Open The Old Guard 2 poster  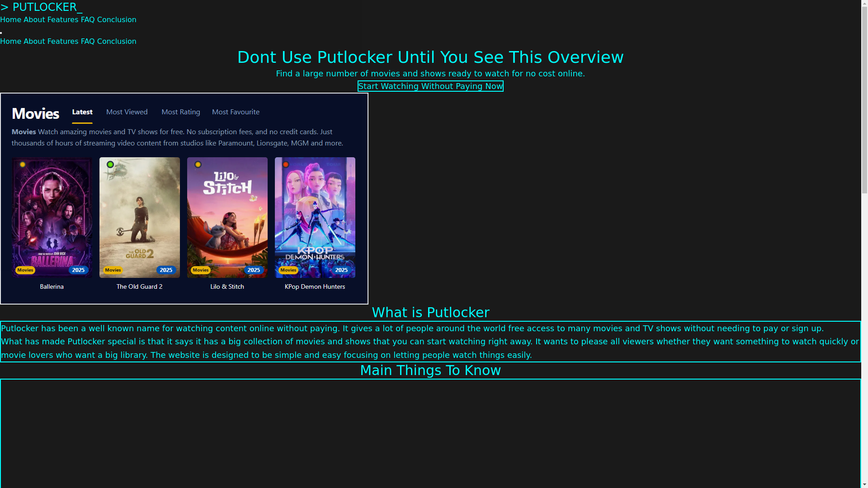tap(140, 217)
